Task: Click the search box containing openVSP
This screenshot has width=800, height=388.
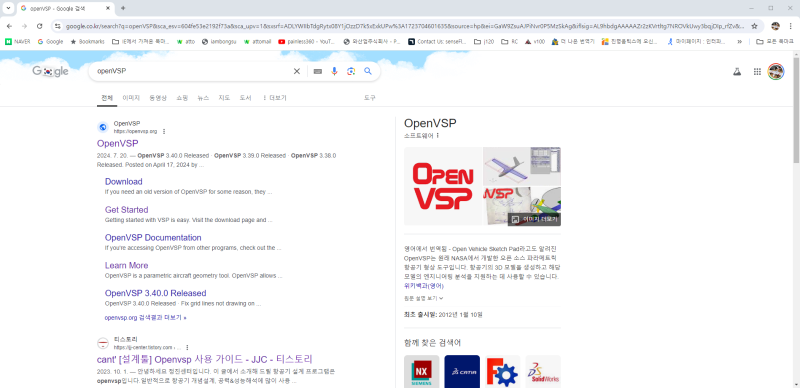Action: click(x=193, y=71)
